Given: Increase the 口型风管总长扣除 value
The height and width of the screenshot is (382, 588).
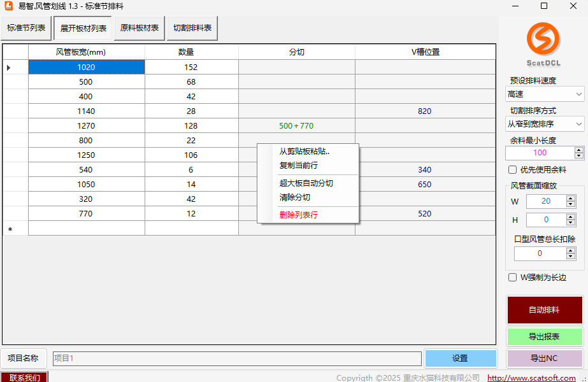Looking at the screenshot, I should [x=570, y=250].
